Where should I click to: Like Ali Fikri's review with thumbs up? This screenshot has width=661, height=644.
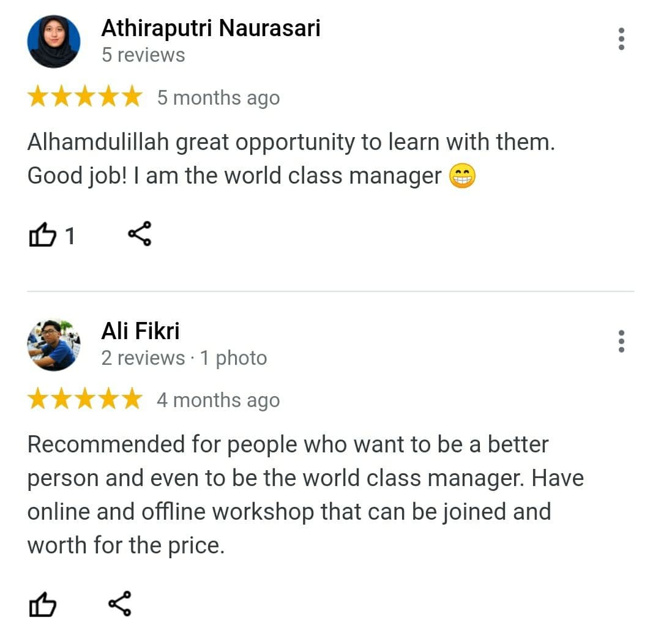[x=42, y=604]
